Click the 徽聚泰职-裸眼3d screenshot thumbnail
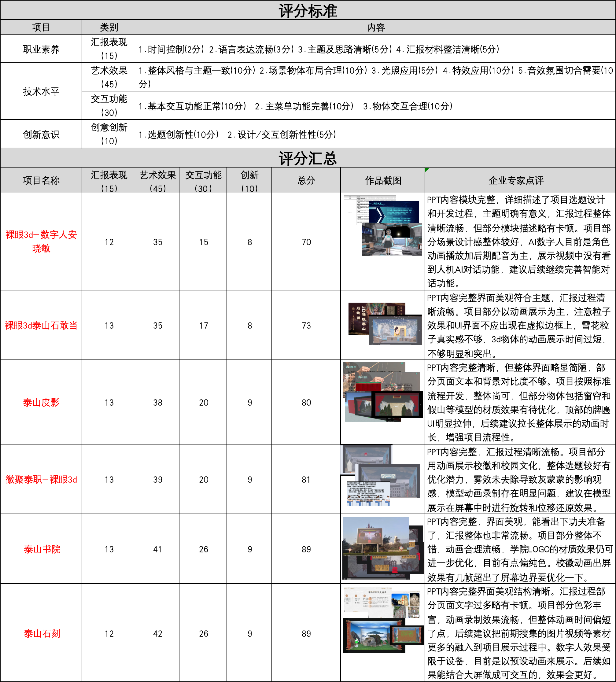Image resolution: width=616 pixels, height=682 pixels. point(381,476)
